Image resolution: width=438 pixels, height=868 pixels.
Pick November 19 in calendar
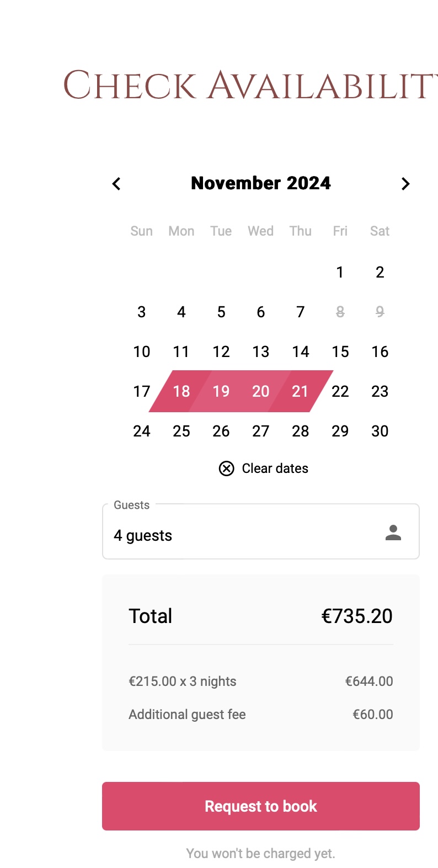tap(221, 391)
